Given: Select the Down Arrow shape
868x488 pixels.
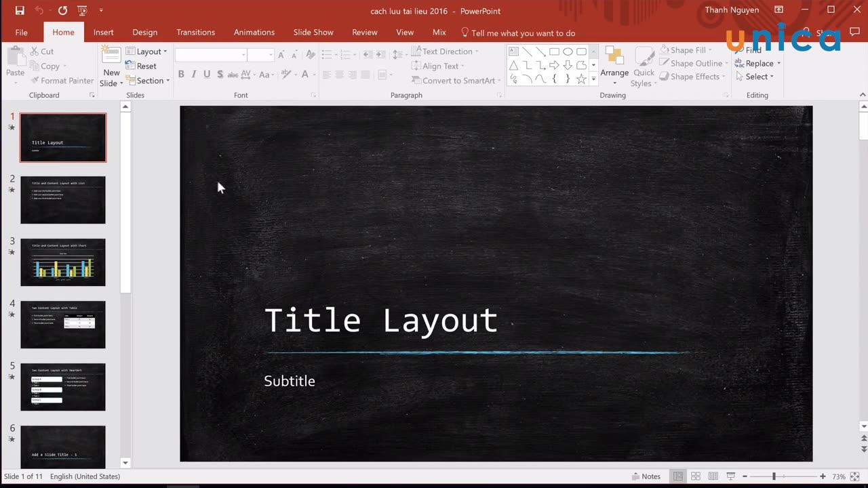Looking at the screenshot, I should click(x=568, y=65).
